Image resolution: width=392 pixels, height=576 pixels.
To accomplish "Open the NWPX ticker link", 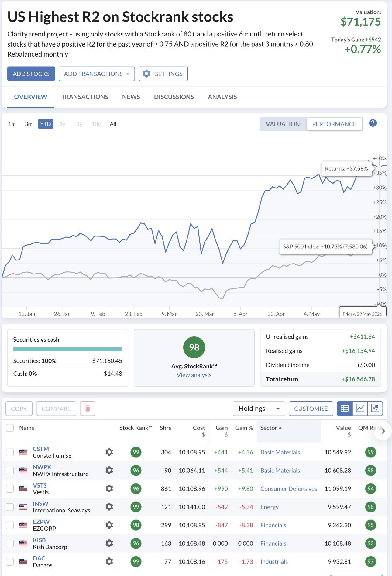I will pyautogui.click(x=42, y=467).
